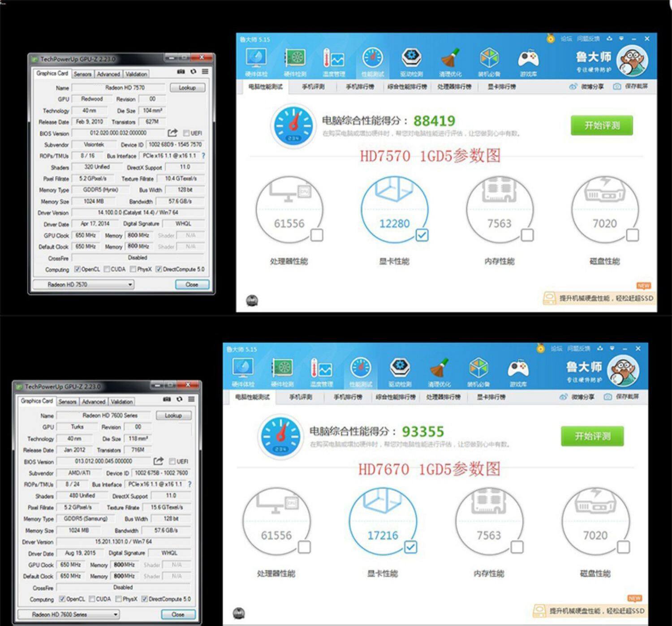672x626 pixels.
Task: Open 显卡排行榜 tab in the 93355-score window
Action: (491, 397)
